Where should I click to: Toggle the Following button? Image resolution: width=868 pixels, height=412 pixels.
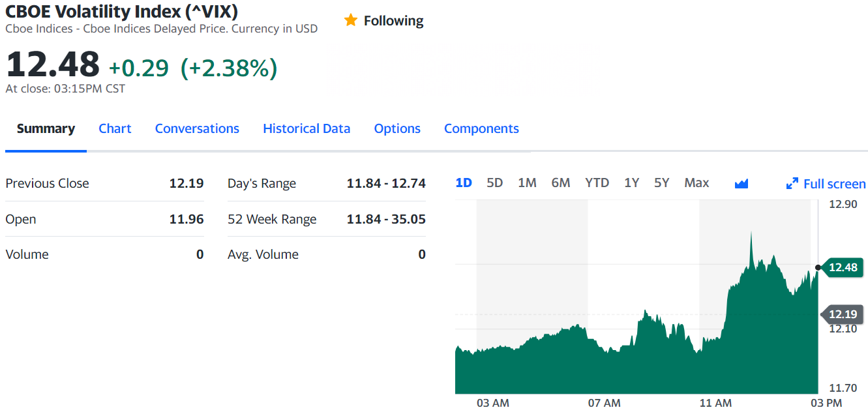(384, 21)
